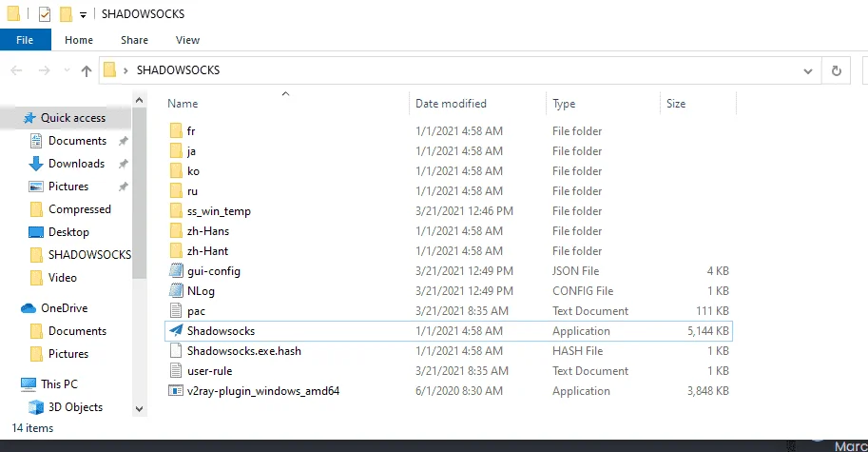Click the New folder icon in title bar
This screenshot has height=452, width=868.
[66, 14]
